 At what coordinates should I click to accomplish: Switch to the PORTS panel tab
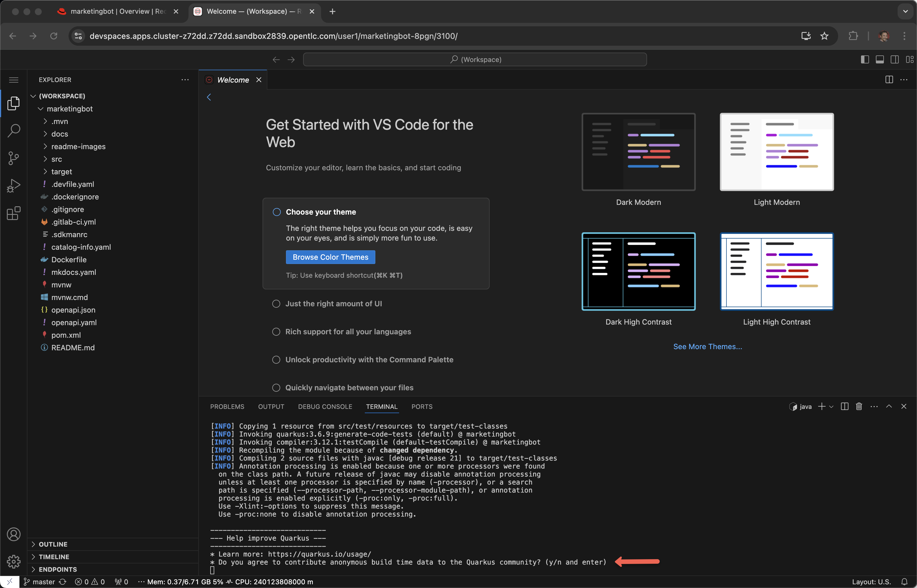(x=422, y=407)
